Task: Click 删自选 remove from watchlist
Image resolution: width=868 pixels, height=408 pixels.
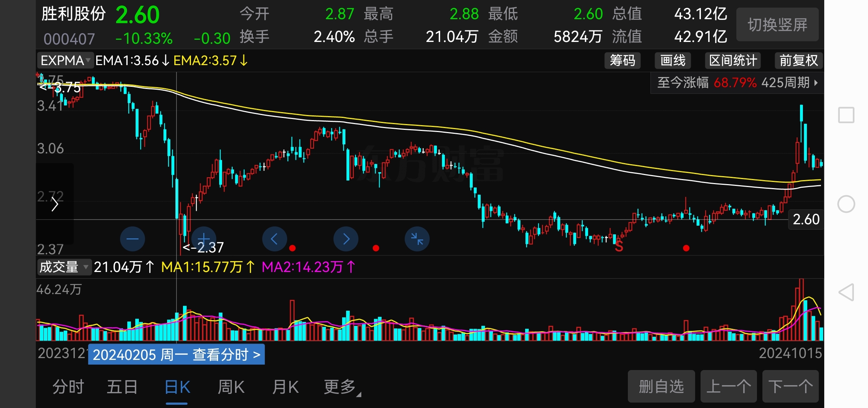Action: click(661, 386)
